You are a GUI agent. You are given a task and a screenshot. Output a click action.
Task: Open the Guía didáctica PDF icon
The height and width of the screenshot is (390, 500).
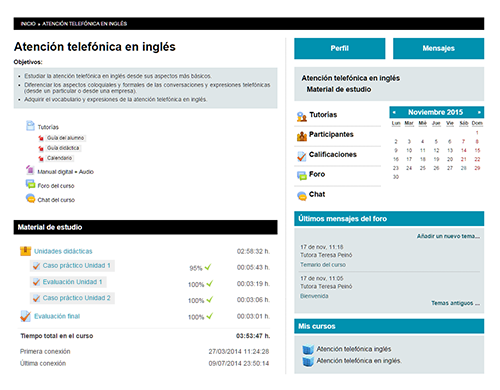tap(41, 148)
